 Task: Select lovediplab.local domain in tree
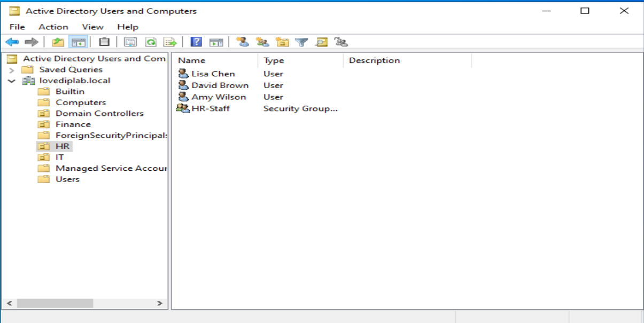(x=75, y=81)
